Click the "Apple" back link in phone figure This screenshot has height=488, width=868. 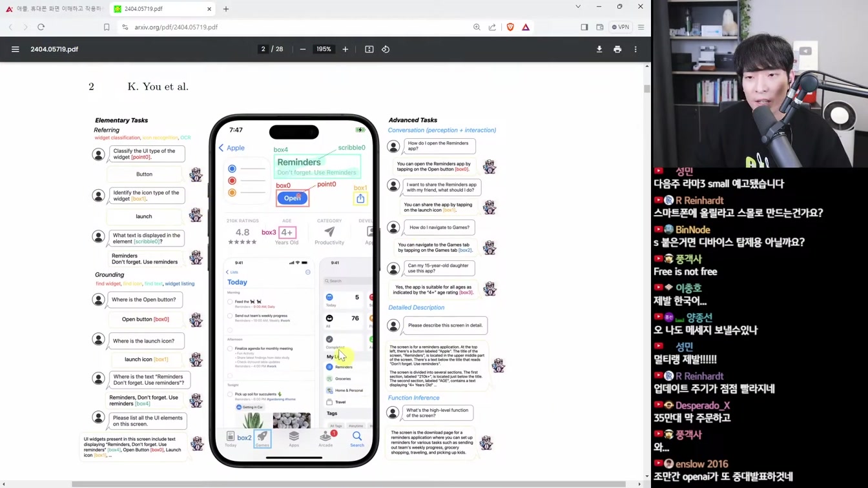[231, 148]
